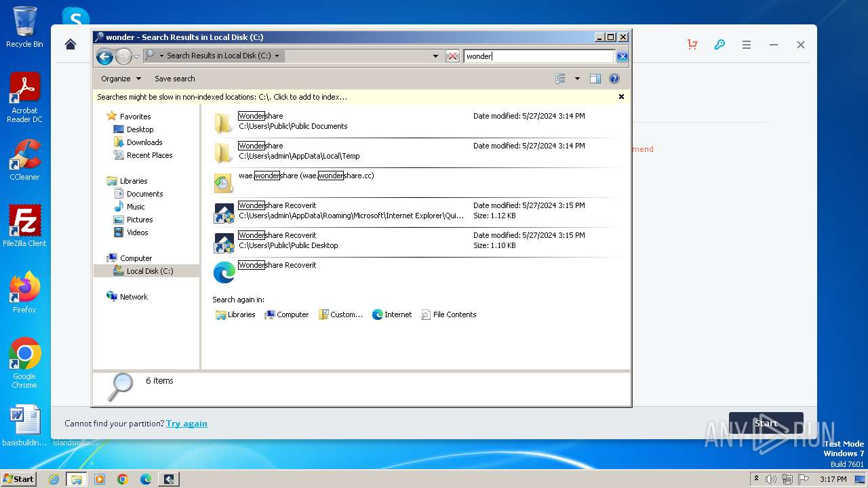868x488 pixels.
Task: Stop the search with red X button
Action: (x=452, y=56)
